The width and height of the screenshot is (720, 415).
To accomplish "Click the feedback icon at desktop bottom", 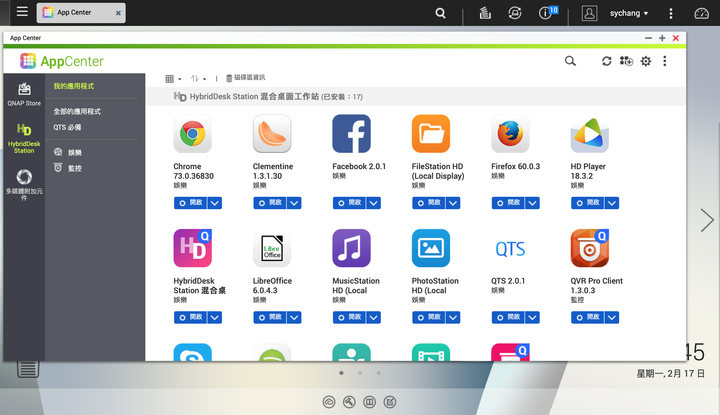I will click(x=389, y=402).
